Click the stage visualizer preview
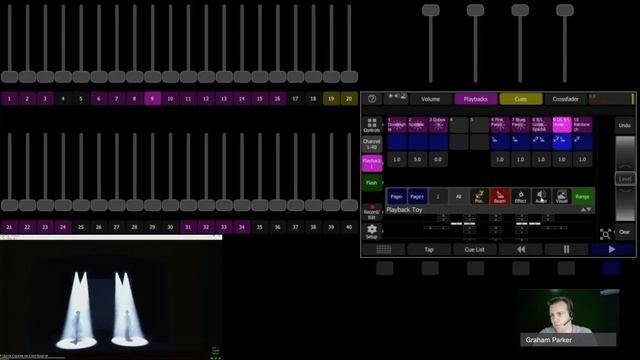The image size is (640, 360). [111, 298]
